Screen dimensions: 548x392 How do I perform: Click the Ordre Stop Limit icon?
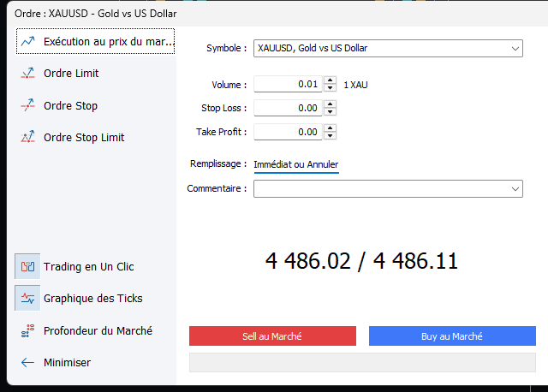27,137
